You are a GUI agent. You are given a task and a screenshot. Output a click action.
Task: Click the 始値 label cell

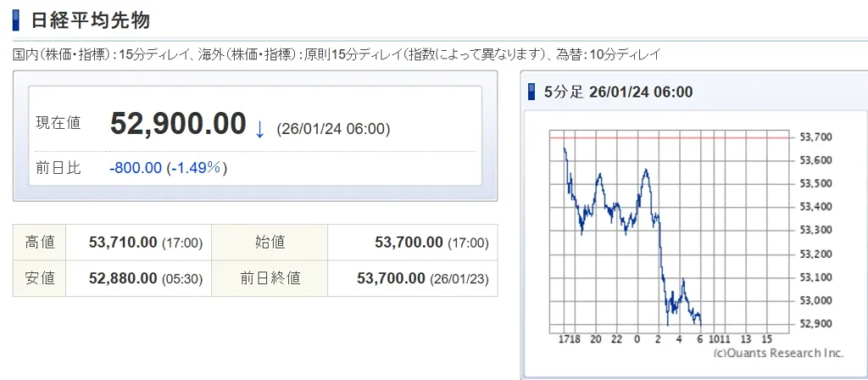[x=269, y=243]
